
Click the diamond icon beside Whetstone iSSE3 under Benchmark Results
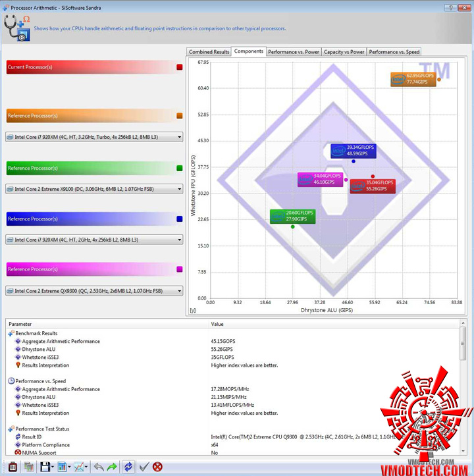[x=18, y=357]
